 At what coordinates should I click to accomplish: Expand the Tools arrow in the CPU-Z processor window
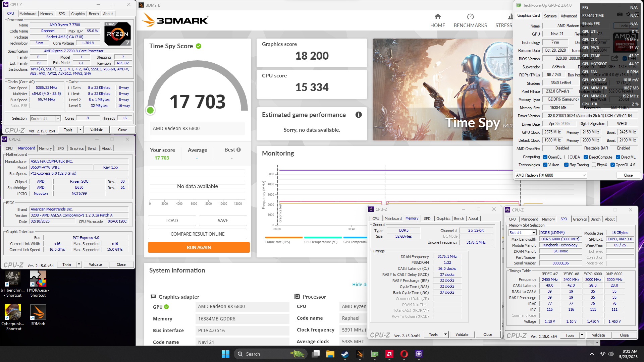point(80,130)
